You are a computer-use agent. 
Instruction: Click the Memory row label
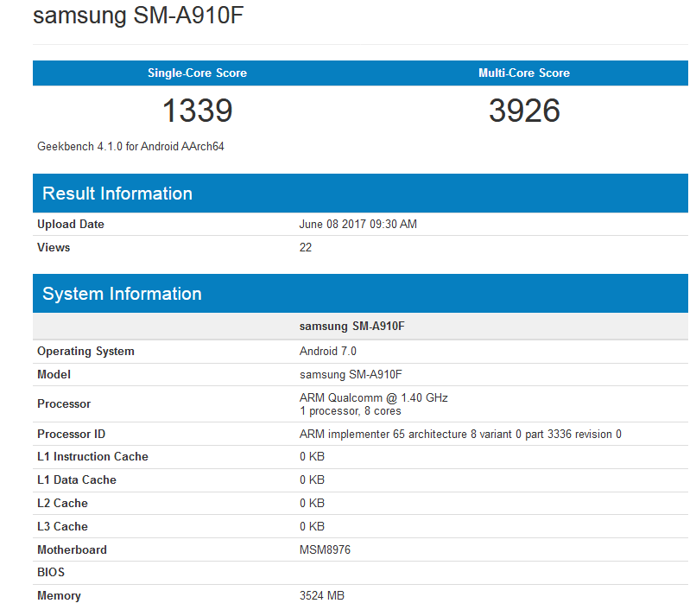click(59, 595)
